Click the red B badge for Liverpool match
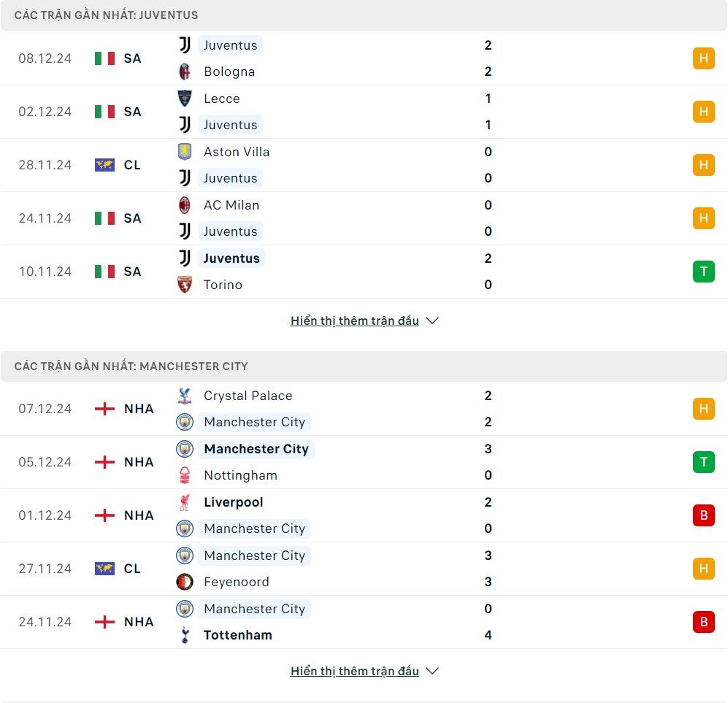This screenshot has height=703, width=728. 703,515
